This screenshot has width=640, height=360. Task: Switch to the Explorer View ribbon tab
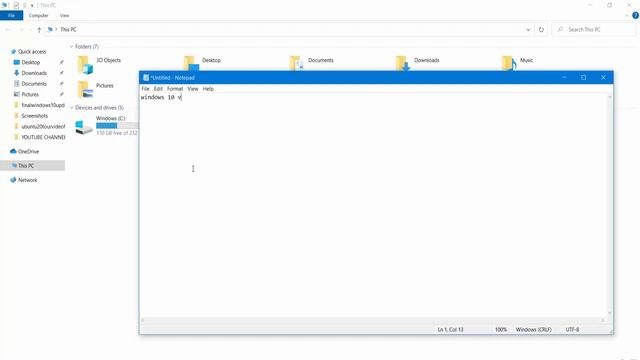[x=64, y=16]
